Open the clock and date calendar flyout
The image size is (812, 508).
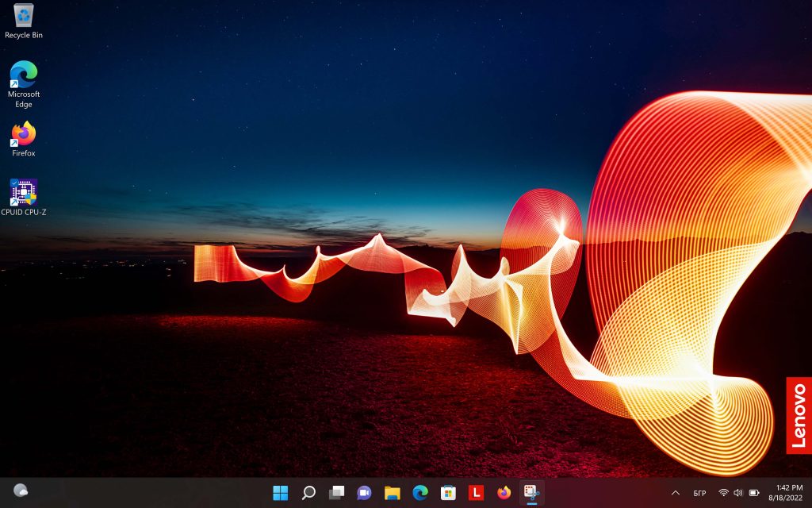tap(783, 492)
